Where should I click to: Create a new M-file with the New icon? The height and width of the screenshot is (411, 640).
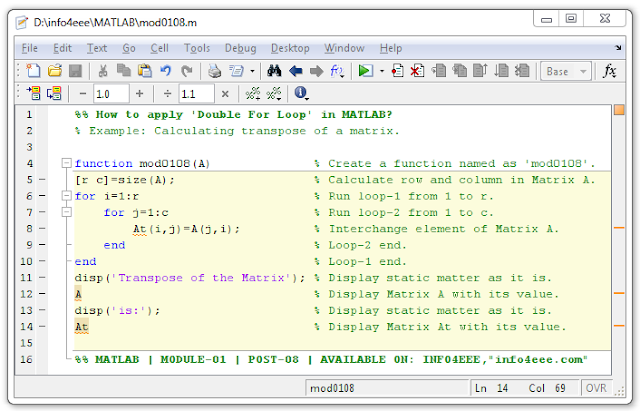pyautogui.click(x=33, y=71)
